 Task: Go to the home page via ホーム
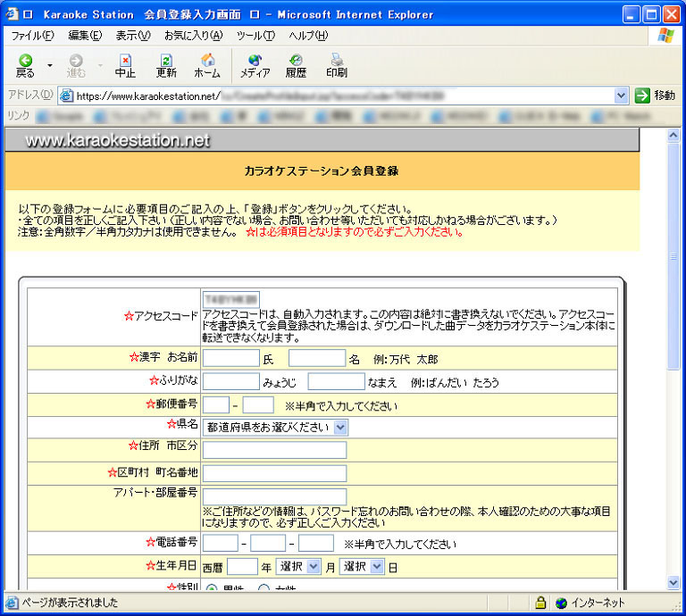[x=207, y=66]
